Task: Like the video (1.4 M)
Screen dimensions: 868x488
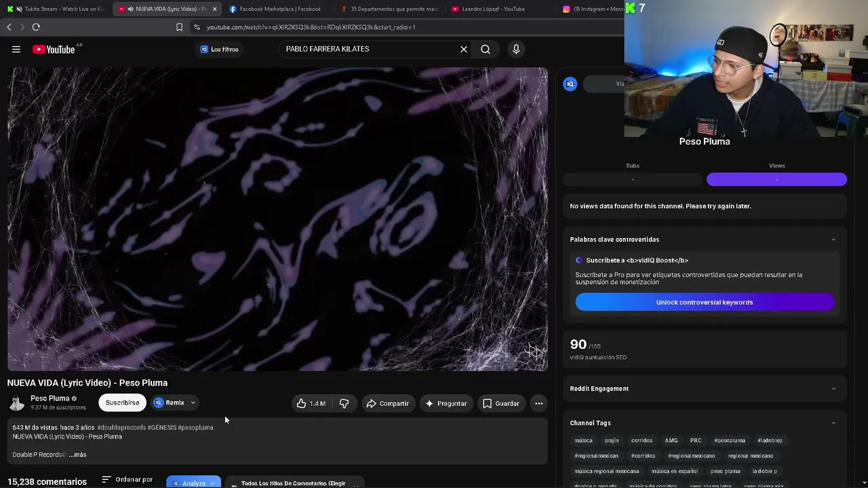Action: [x=311, y=403]
